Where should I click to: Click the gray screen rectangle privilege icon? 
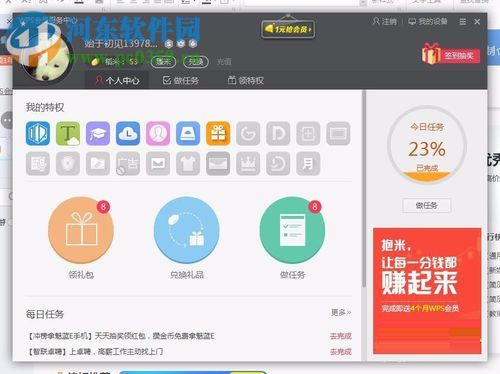(x=338, y=133)
